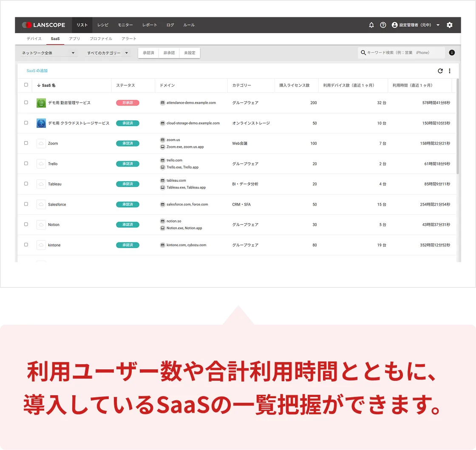
Task: Click the デモ用 勤怠管理サービス app icon
Action: point(41,103)
